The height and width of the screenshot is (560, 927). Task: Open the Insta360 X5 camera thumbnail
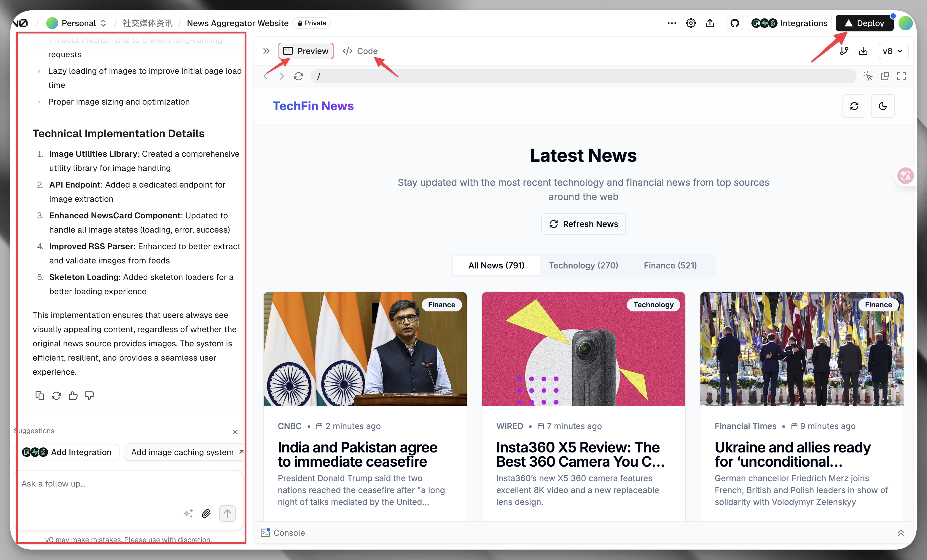tap(583, 349)
